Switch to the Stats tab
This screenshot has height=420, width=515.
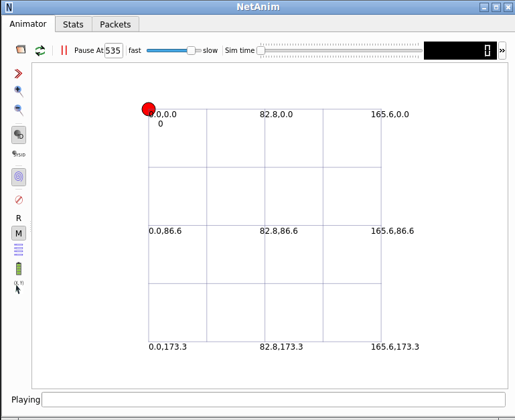(x=73, y=24)
